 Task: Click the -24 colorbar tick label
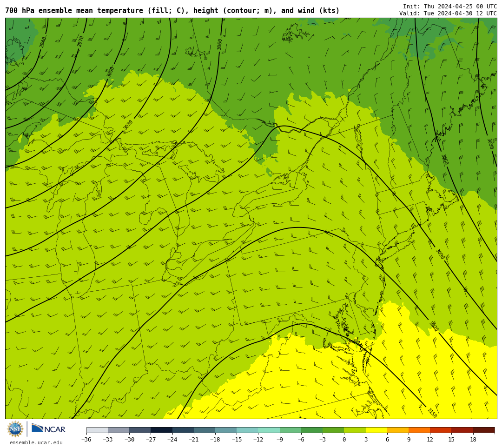[x=172, y=439]
